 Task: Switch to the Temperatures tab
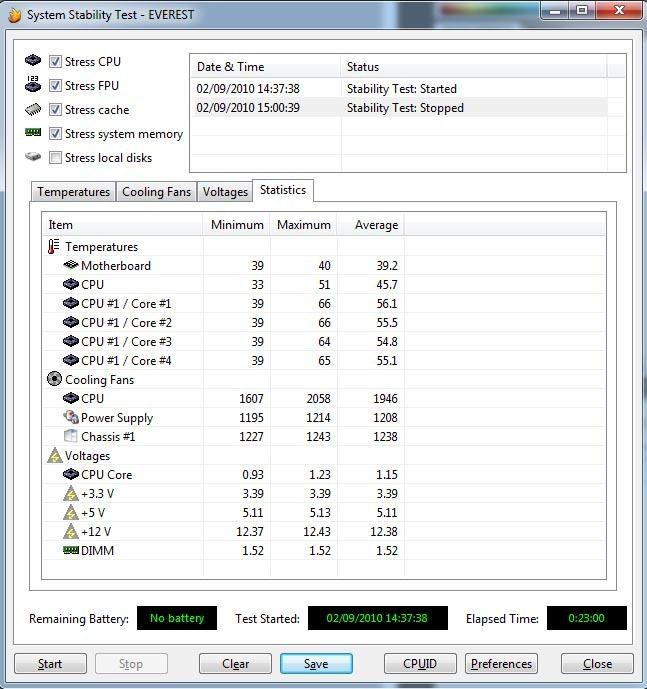(73, 192)
